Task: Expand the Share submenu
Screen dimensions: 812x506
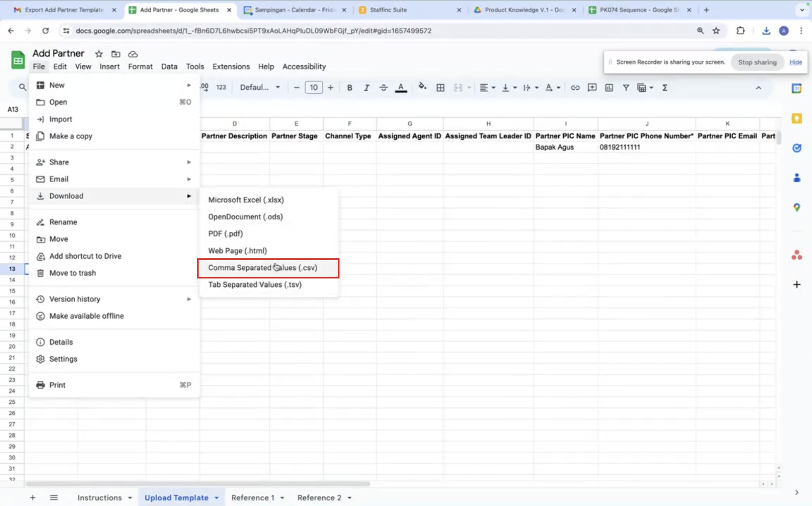Action: point(114,162)
